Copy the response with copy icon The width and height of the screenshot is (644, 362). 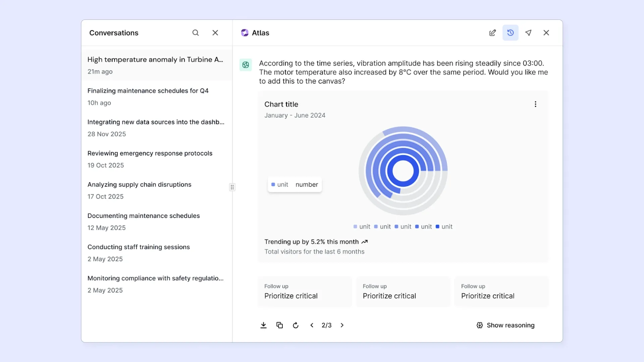tap(280, 325)
